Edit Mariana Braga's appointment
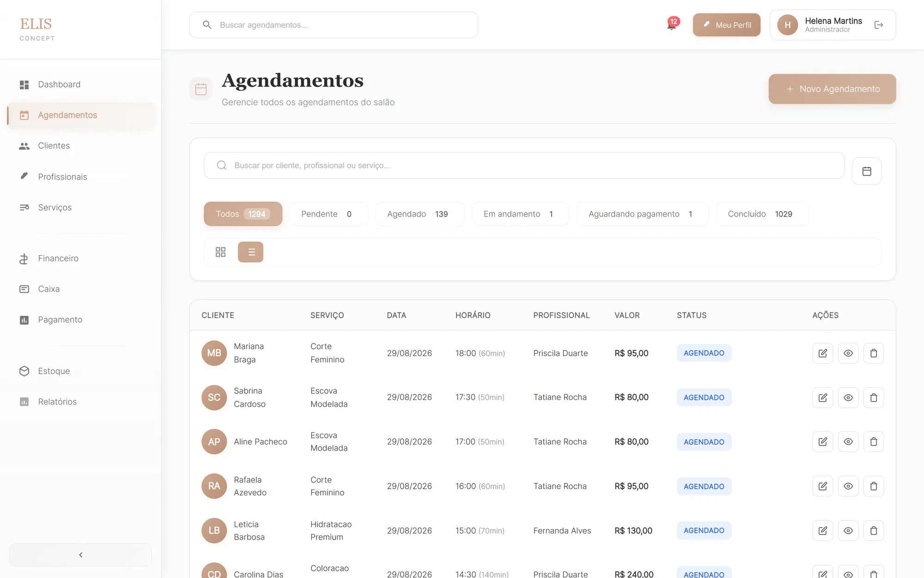 tap(823, 353)
